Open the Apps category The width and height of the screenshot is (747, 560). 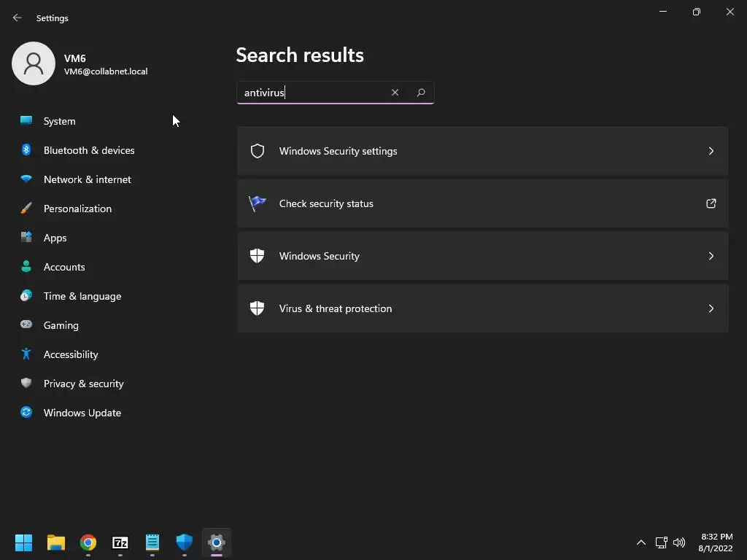pyautogui.click(x=55, y=238)
